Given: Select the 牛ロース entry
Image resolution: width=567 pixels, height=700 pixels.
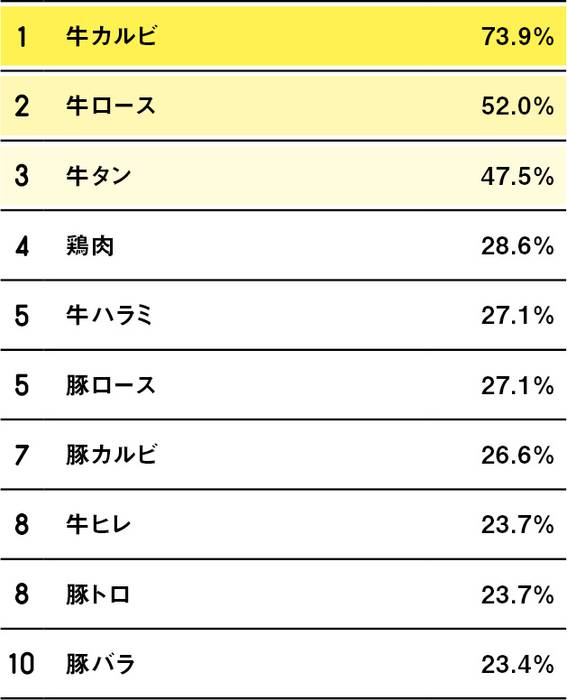Looking at the screenshot, I should tap(111, 106).
